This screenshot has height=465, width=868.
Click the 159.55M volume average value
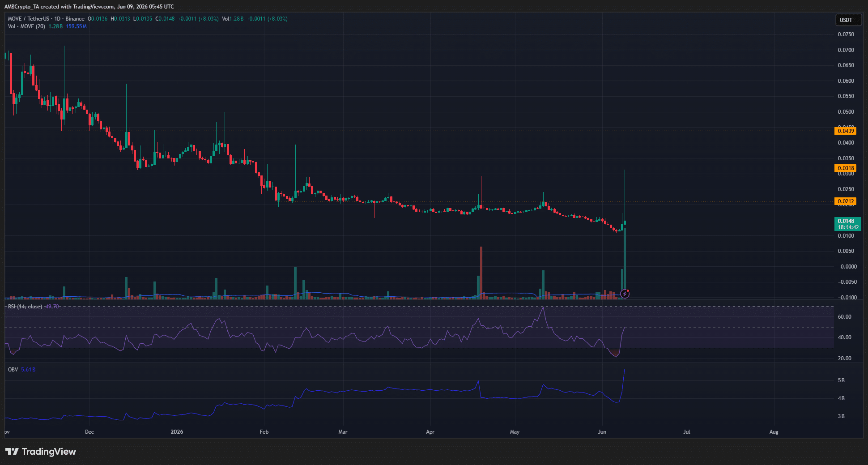click(x=77, y=26)
